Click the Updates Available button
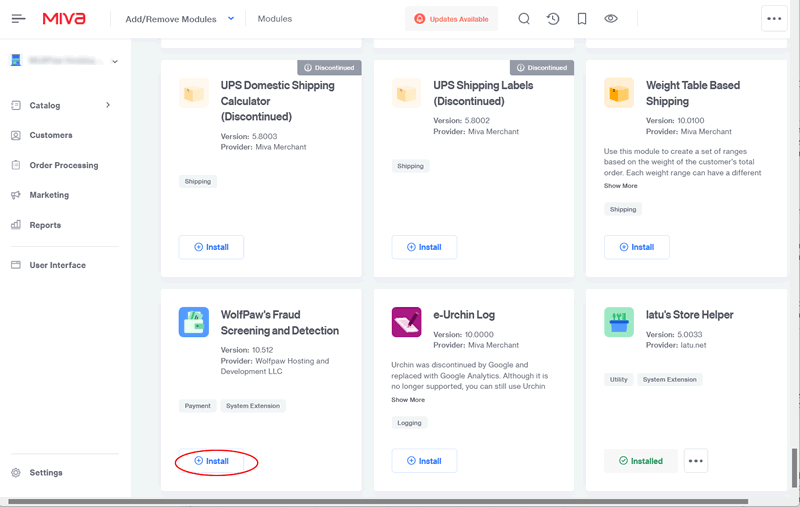This screenshot has height=507, width=800. [x=451, y=19]
